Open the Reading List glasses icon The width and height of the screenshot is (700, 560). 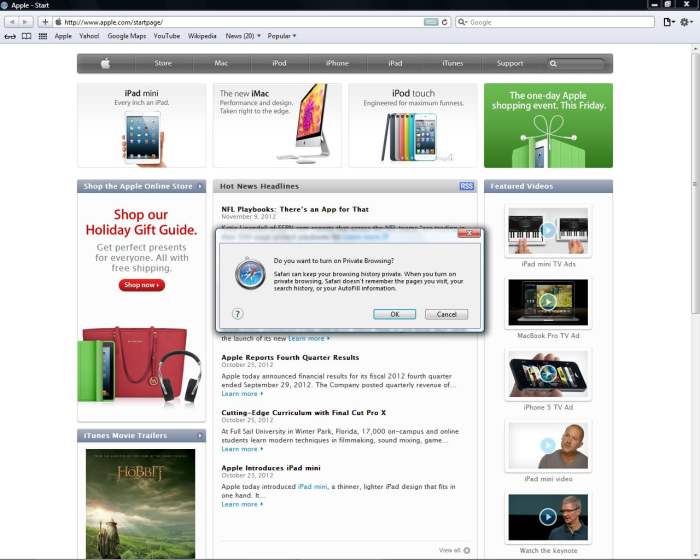10,36
